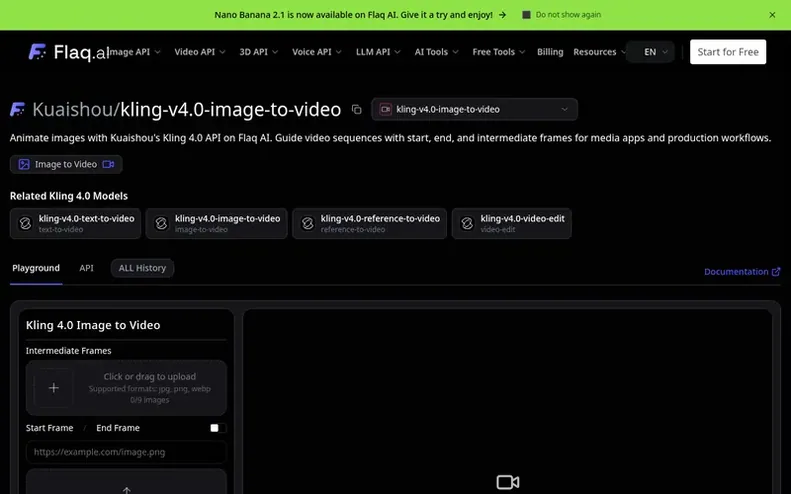Screen dimensions: 791x494
Task: Click the Image to Video tag
Action: point(66,164)
